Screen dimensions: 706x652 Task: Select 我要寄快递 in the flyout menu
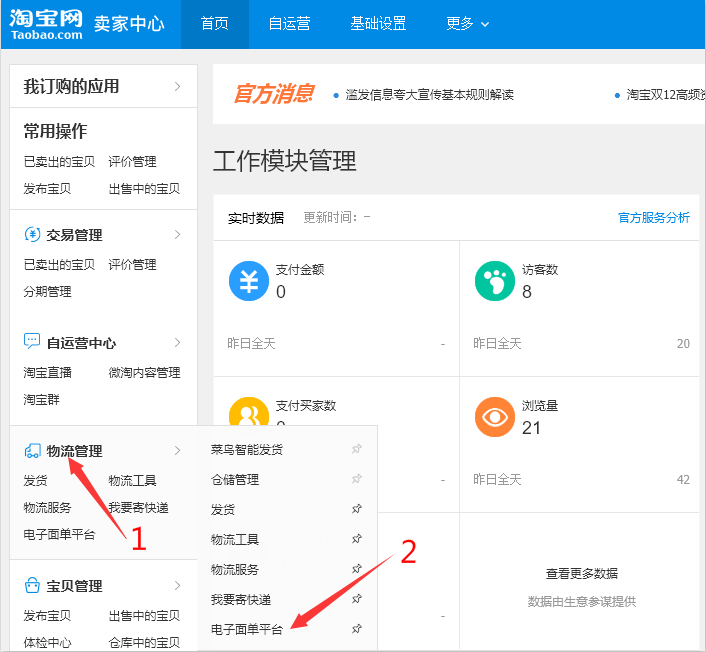240,599
